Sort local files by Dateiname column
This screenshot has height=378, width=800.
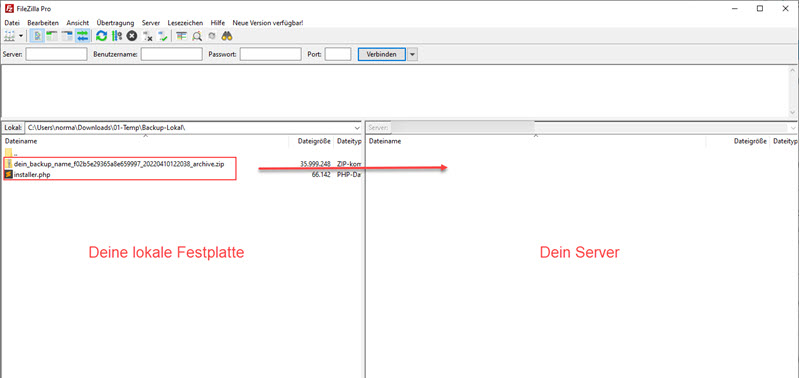(145, 141)
